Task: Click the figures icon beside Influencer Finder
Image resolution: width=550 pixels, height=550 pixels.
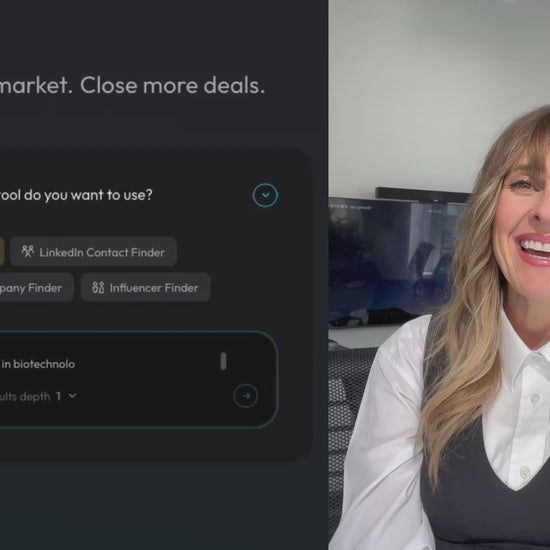Action: click(98, 287)
